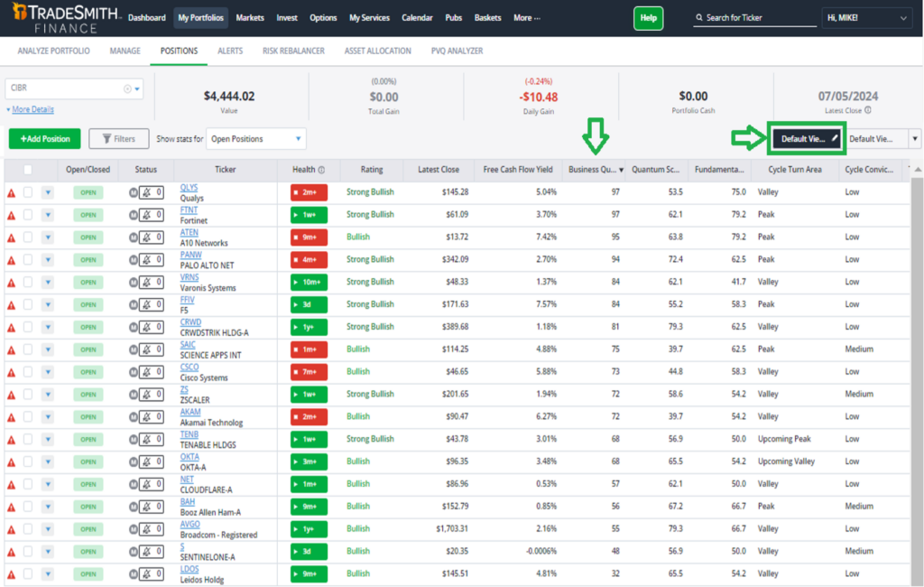
Task: Sort by Business Quality column header
Action: [593, 170]
